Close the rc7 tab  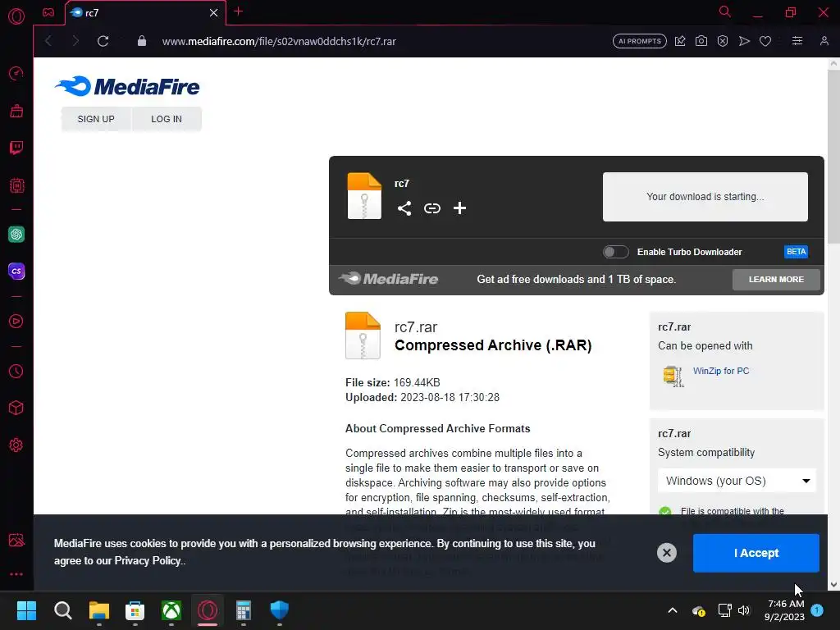click(214, 12)
